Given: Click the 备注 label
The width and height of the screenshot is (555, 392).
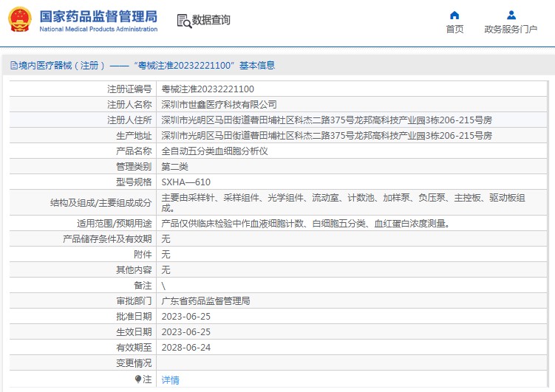Looking at the screenshot, I should (x=143, y=286).
